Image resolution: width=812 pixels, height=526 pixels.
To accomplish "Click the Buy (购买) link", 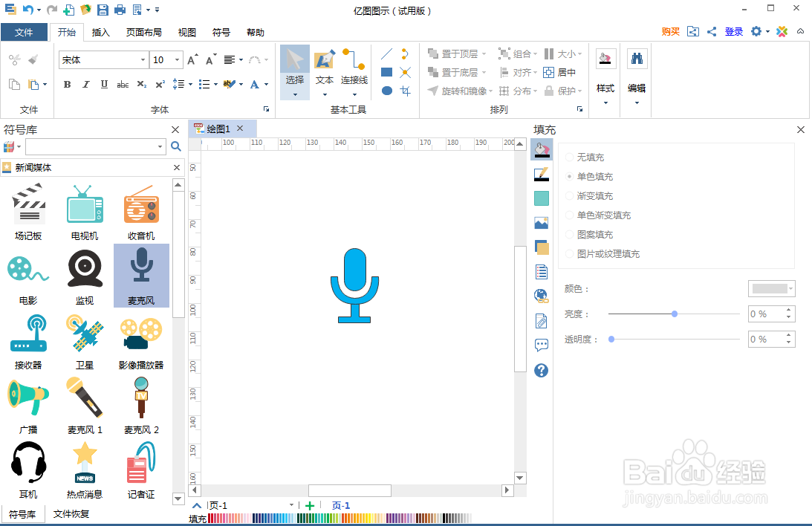I will coord(671,32).
